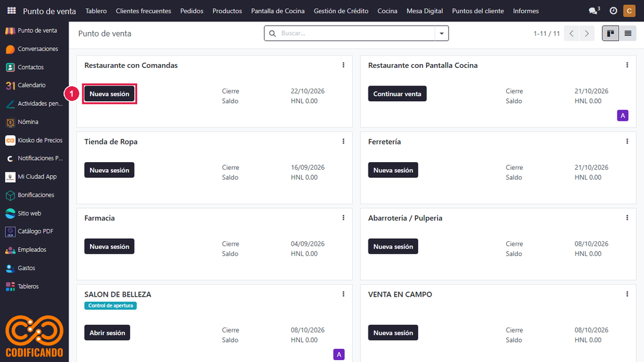
Task: Click the Control de apertura tag
Action: click(111, 305)
